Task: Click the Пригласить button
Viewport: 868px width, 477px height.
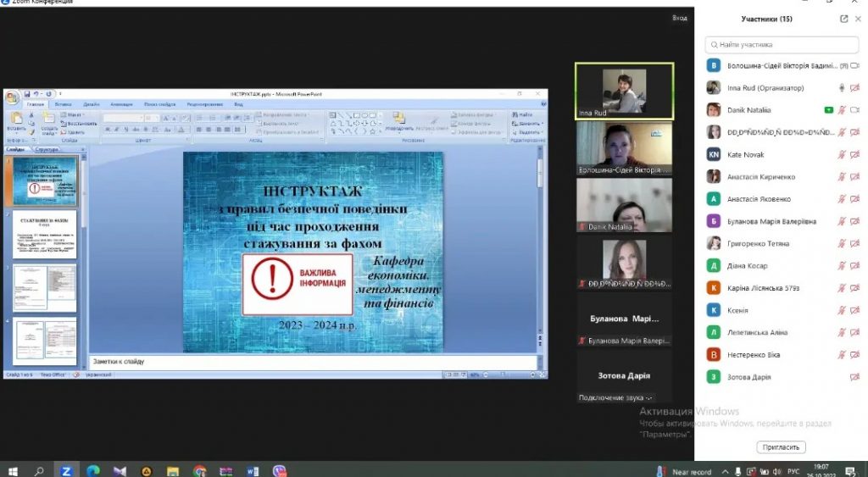Action: coord(781,447)
